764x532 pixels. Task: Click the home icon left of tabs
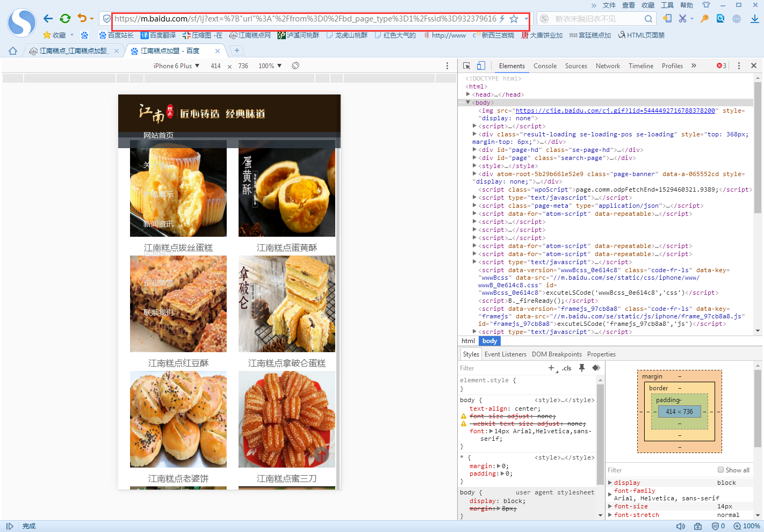(x=12, y=50)
